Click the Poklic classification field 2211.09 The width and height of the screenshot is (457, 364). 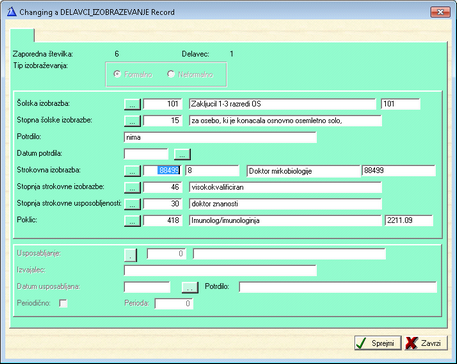click(409, 220)
